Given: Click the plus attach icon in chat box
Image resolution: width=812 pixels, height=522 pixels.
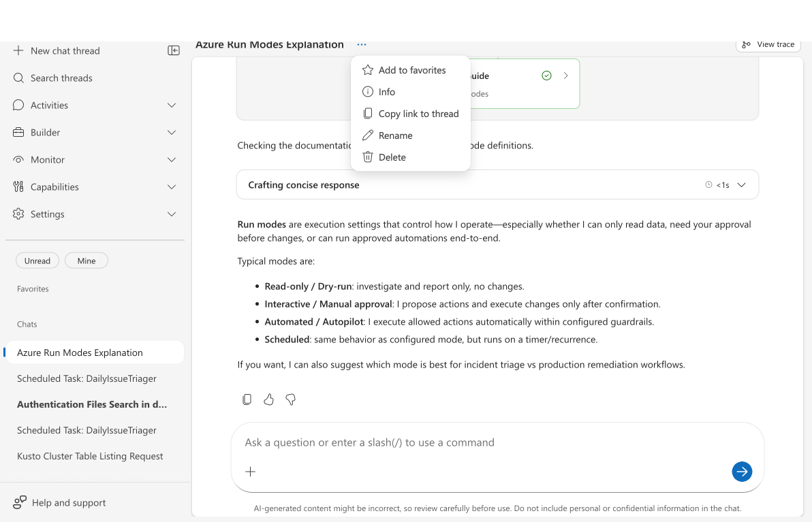Looking at the screenshot, I should 250,472.
